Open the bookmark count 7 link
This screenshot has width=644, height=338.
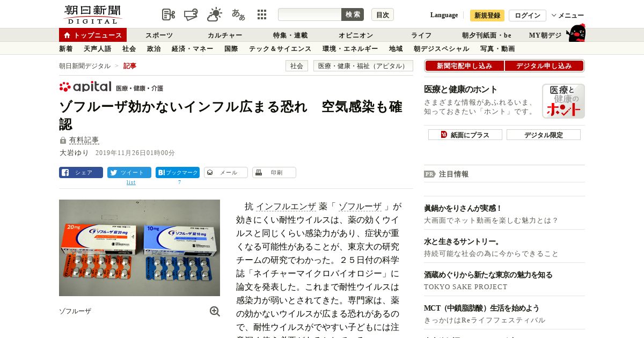tap(179, 182)
